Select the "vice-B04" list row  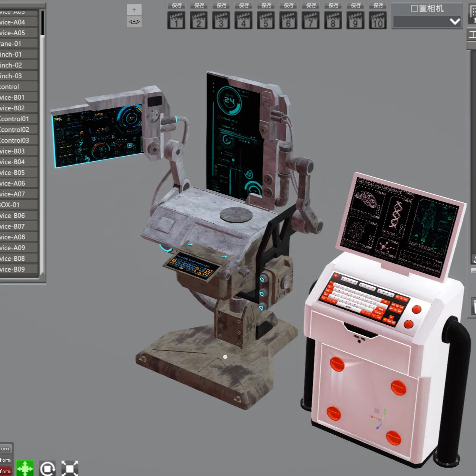pos(19,162)
